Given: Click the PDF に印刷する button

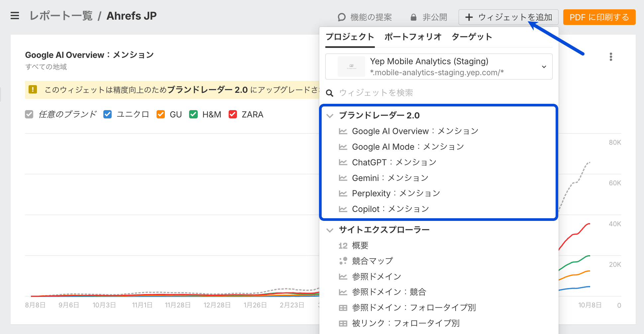Looking at the screenshot, I should 599,17.
